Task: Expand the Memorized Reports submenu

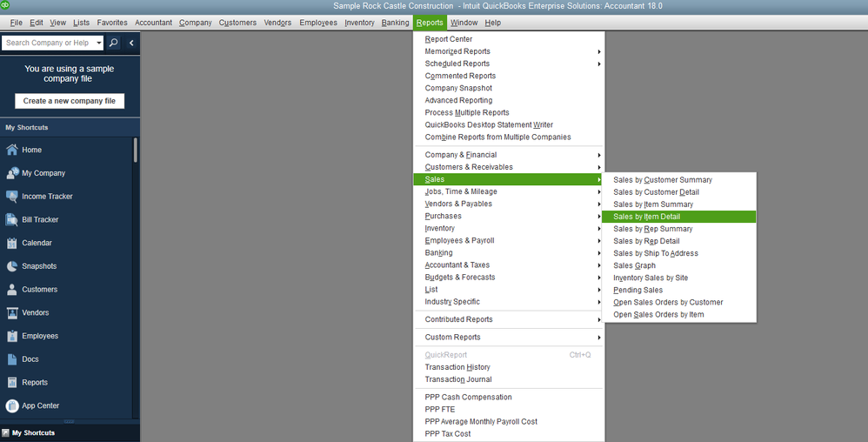Action: point(509,51)
